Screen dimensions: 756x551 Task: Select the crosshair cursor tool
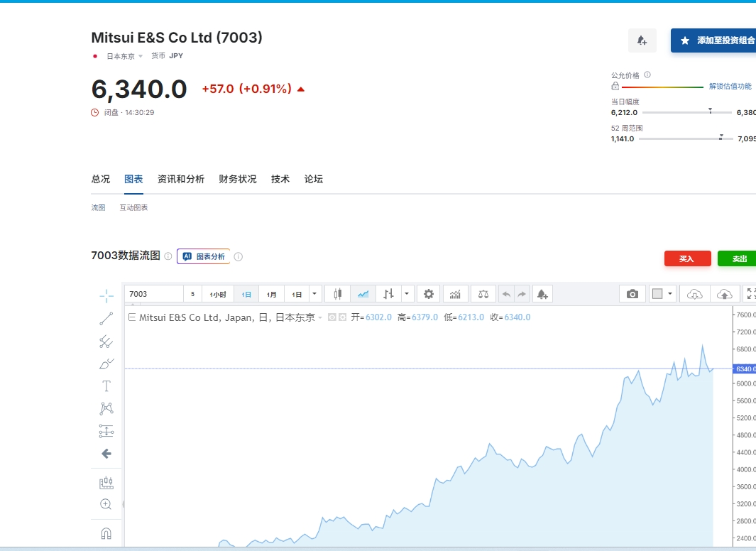[x=106, y=296]
